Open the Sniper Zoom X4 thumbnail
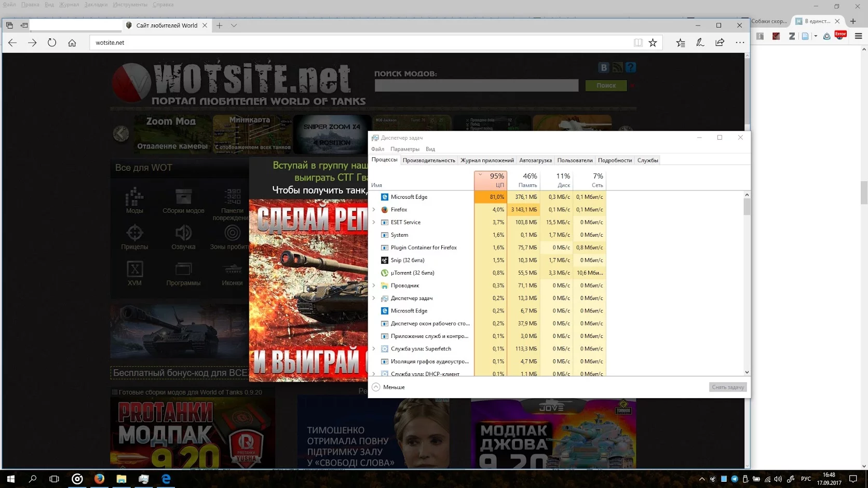This screenshot has width=868, height=488. (x=332, y=133)
